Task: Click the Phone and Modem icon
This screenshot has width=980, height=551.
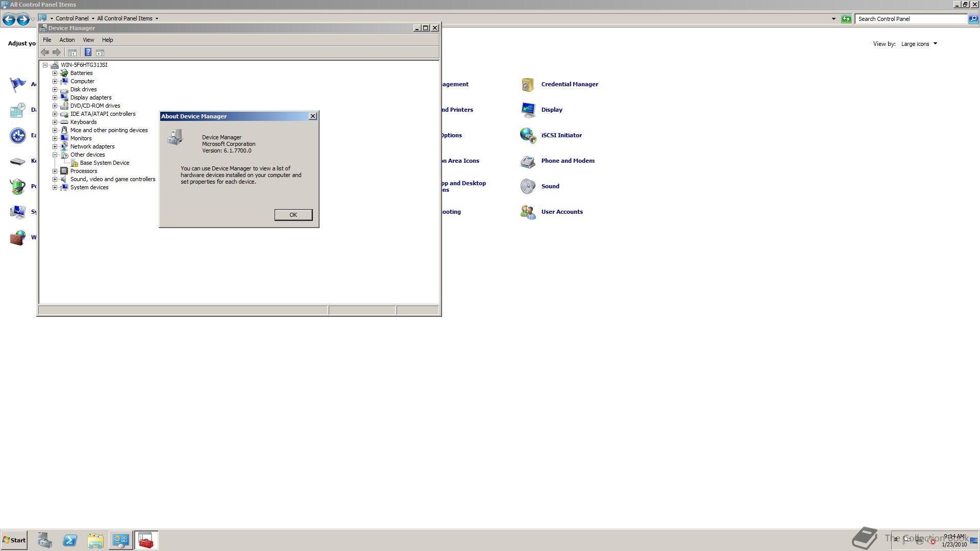Action: coord(528,161)
